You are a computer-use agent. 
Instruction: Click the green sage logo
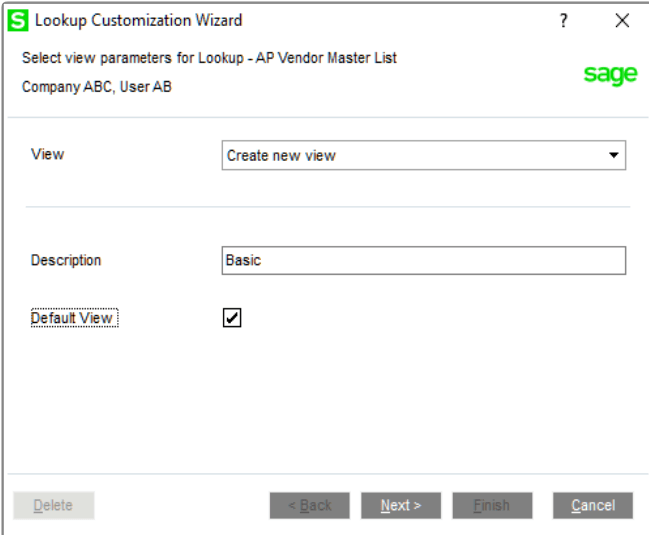pyautogui.click(x=610, y=75)
